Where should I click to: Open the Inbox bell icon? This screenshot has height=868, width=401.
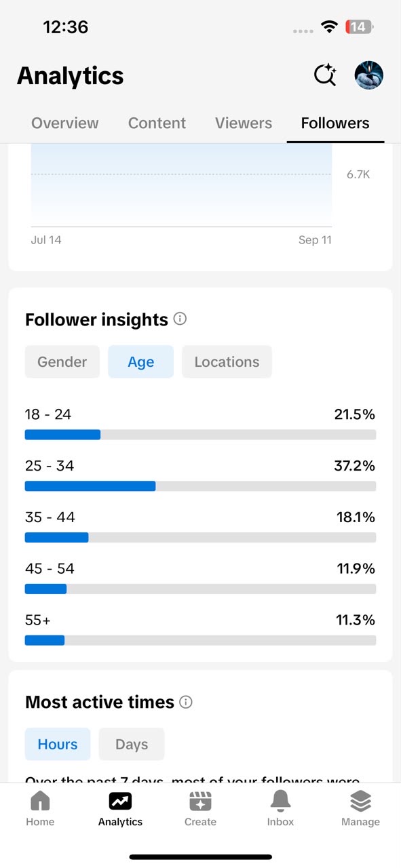click(280, 802)
